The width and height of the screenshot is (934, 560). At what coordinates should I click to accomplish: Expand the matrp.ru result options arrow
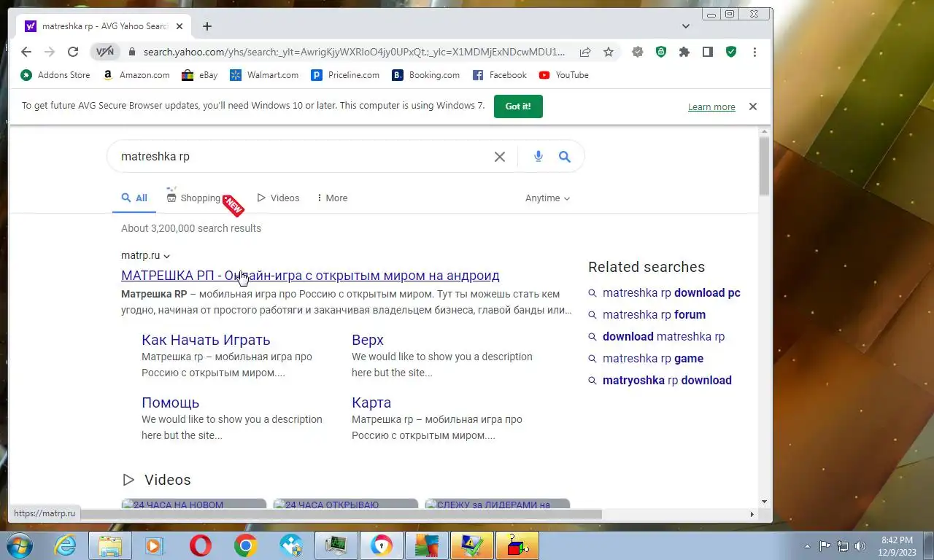point(167,256)
